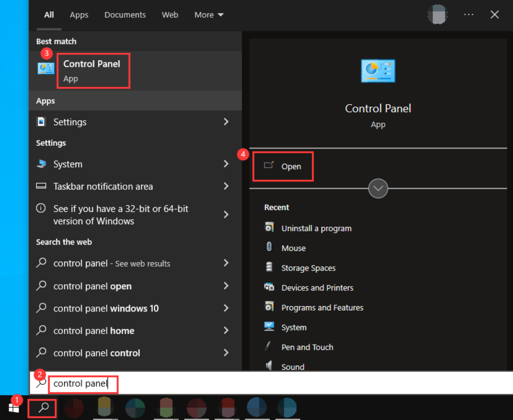The height and width of the screenshot is (420, 513).
Task: Expand the 32-bit or 64-bit result arrow
Action: [226, 214]
